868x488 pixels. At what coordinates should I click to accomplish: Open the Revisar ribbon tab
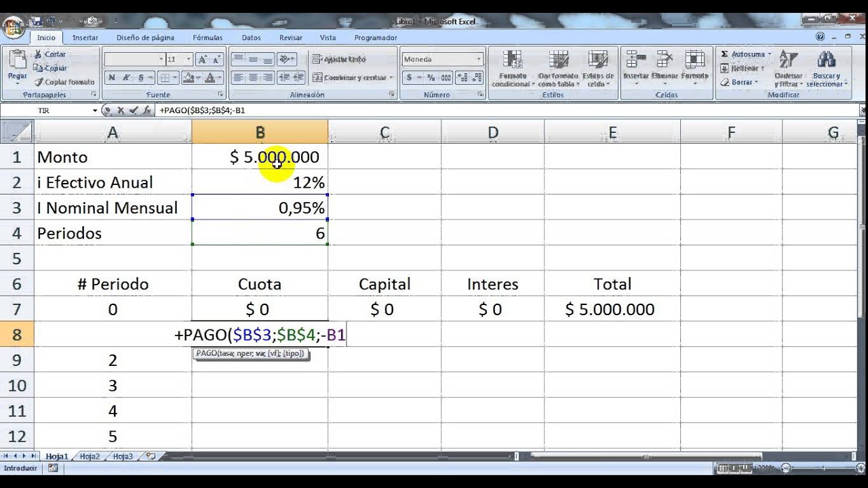click(291, 38)
